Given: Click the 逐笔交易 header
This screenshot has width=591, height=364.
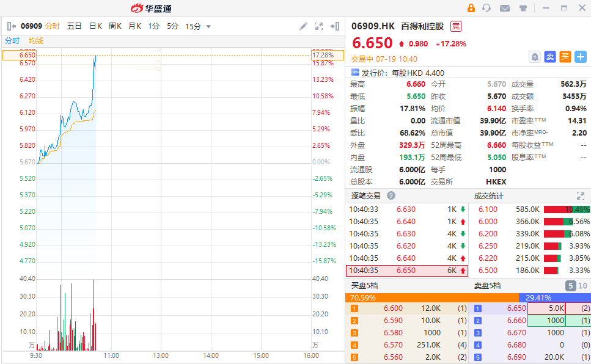Looking at the screenshot, I should coord(365,195).
